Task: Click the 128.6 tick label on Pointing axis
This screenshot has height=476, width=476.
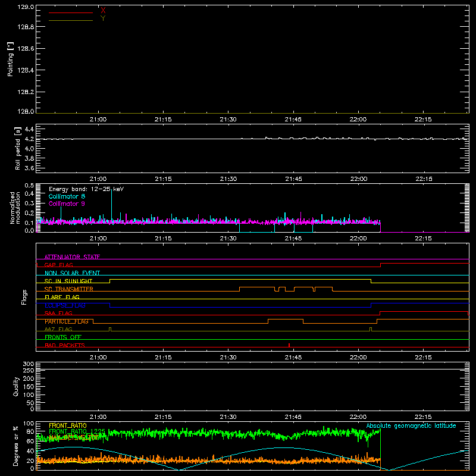Action: (26, 49)
